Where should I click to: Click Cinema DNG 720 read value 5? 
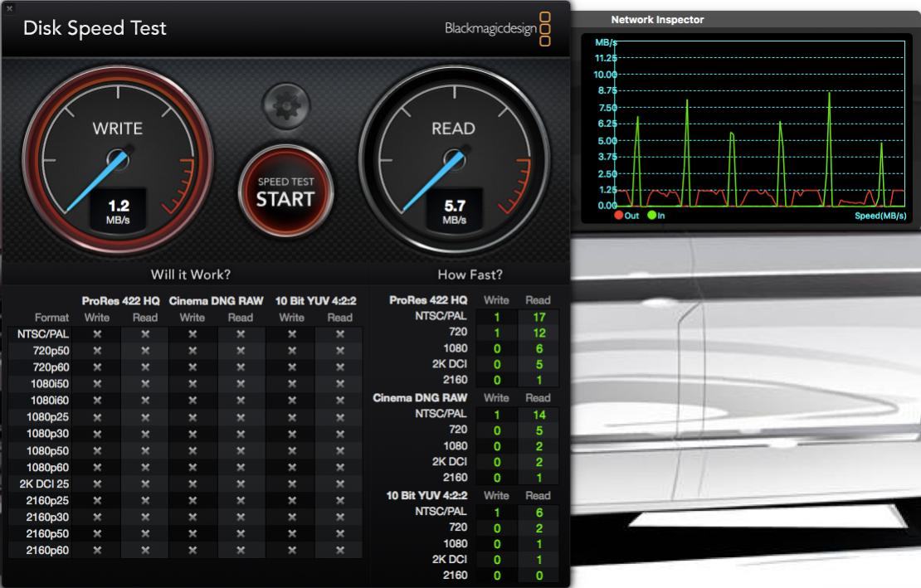click(x=539, y=430)
